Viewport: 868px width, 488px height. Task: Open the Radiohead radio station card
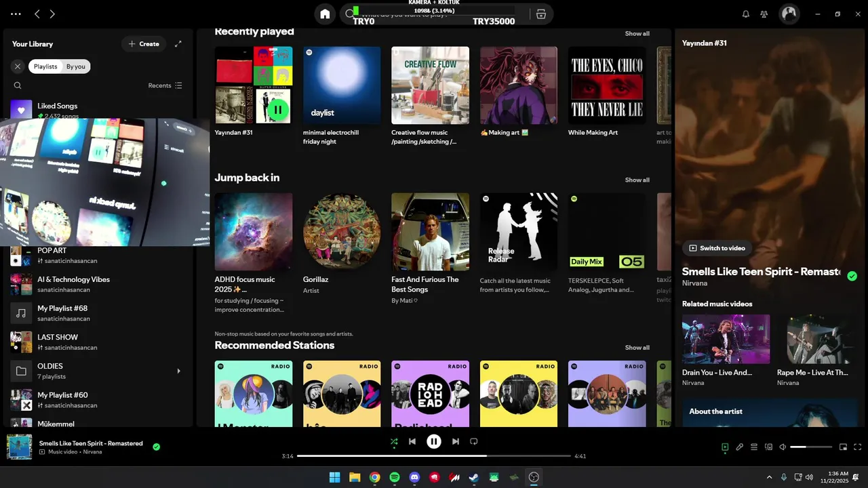click(x=430, y=393)
